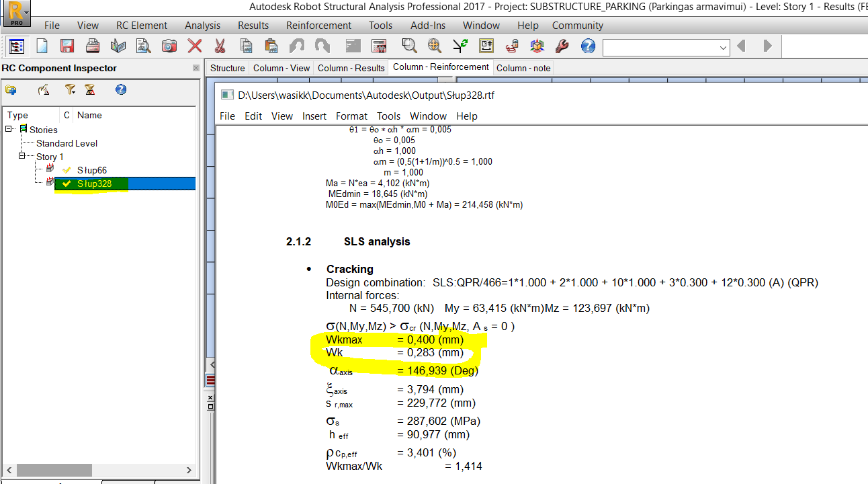Screen dimensions: 868x484
Task: Open the Reinforcement menu
Action: (x=318, y=26)
